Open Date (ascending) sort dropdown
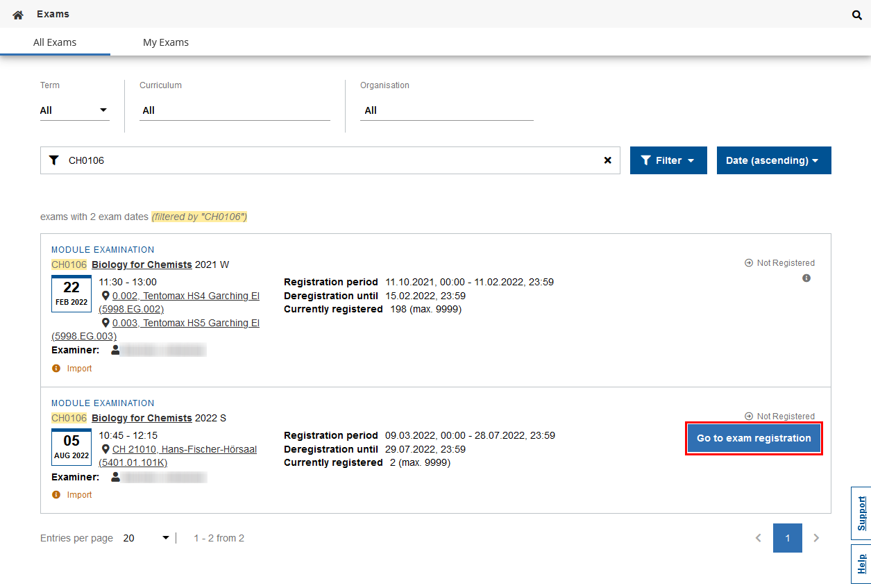The height and width of the screenshot is (588, 871). point(773,160)
